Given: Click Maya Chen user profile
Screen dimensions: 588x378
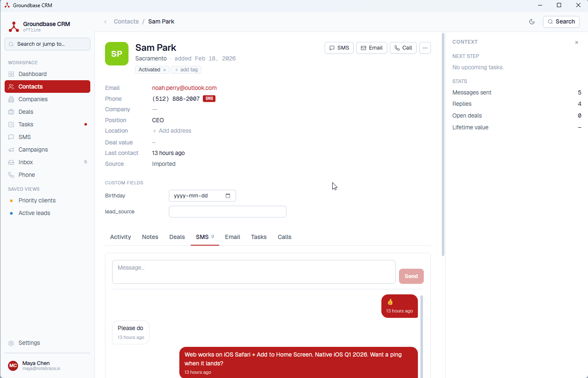Looking at the screenshot, I should pyautogui.click(x=47, y=365).
